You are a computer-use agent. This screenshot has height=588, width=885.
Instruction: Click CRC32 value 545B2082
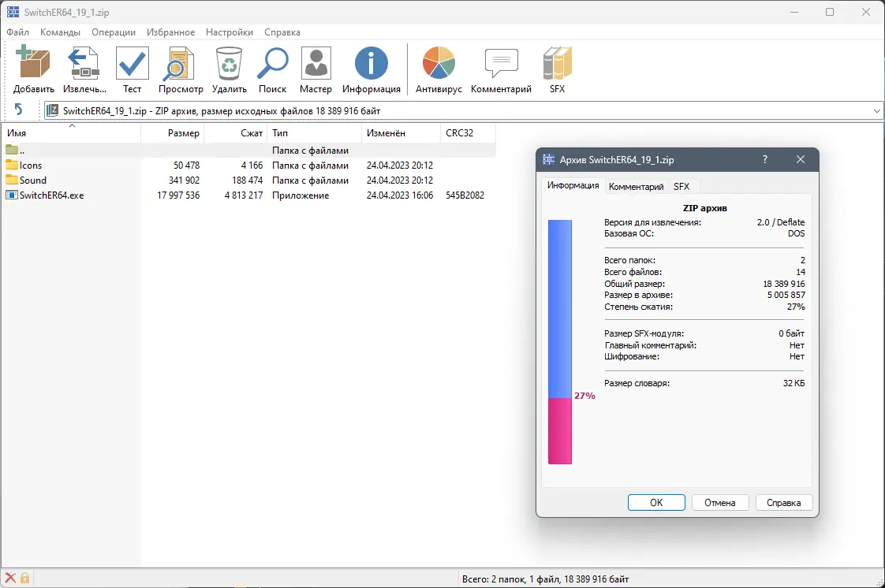465,195
